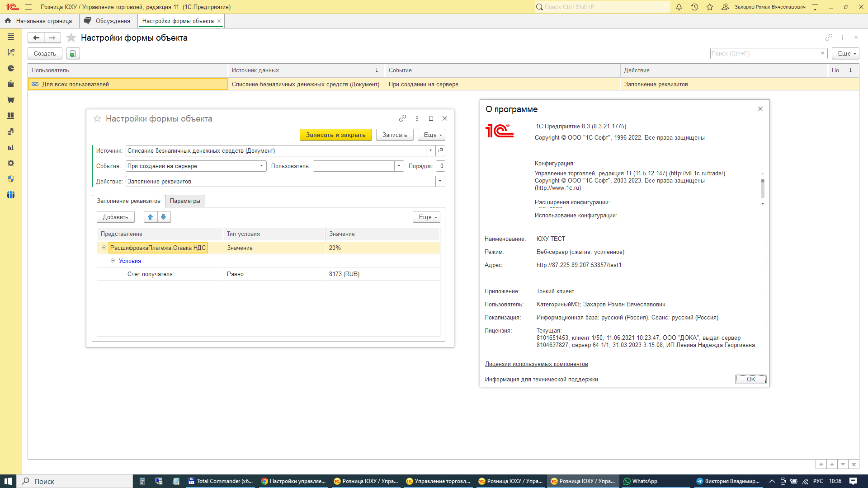Viewport: 868px width, 488px height.
Task: Open history clock icon in title bar
Action: [694, 7]
